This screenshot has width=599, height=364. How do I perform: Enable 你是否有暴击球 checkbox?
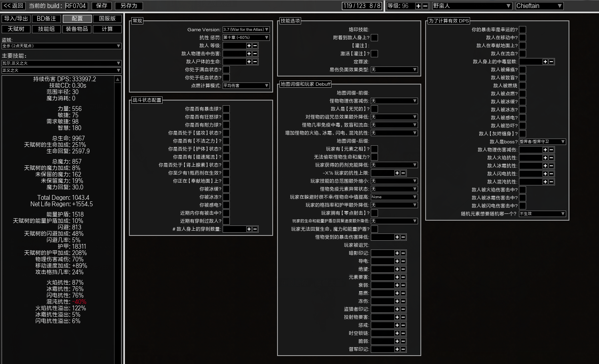pyautogui.click(x=226, y=109)
